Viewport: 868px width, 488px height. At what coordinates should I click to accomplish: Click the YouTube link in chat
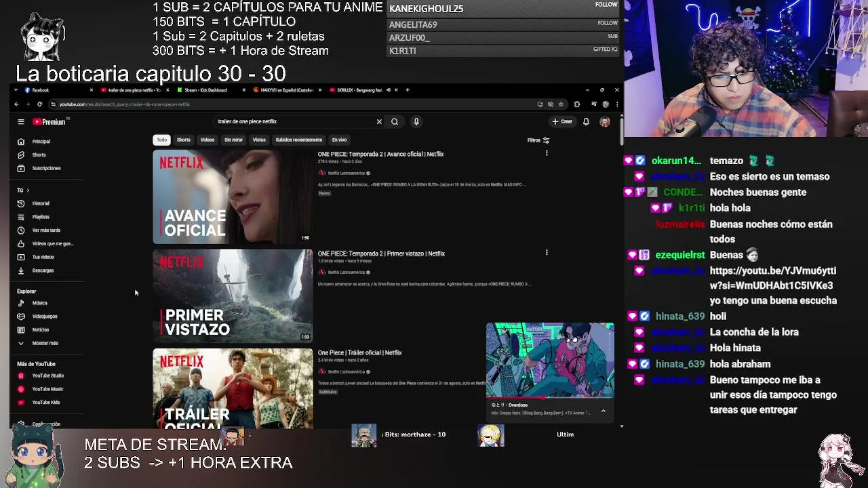coord(773,278)
